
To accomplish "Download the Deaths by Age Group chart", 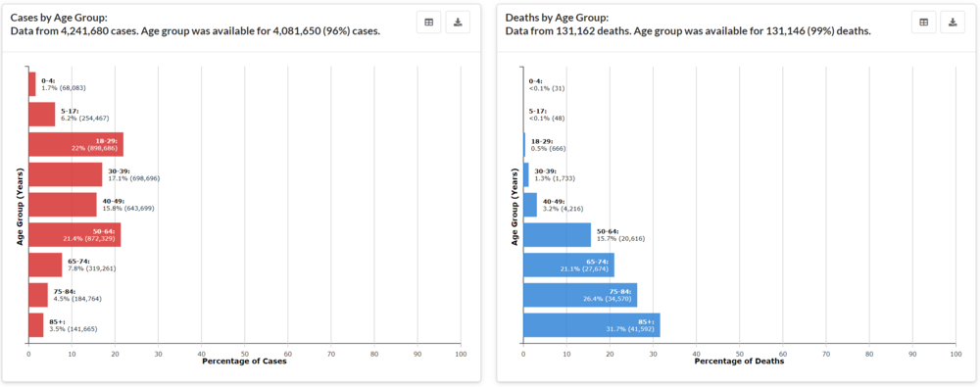I will pos(953,22).
